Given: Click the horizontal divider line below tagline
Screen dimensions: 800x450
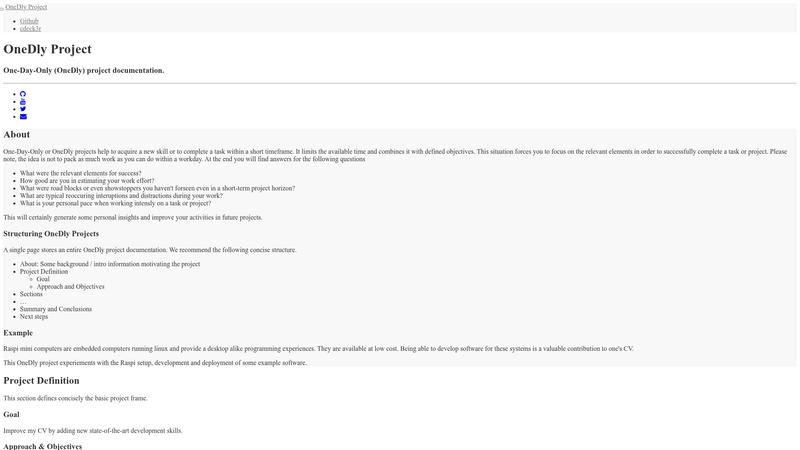Looking at the screenshot, I should click(x=400, y=83).
